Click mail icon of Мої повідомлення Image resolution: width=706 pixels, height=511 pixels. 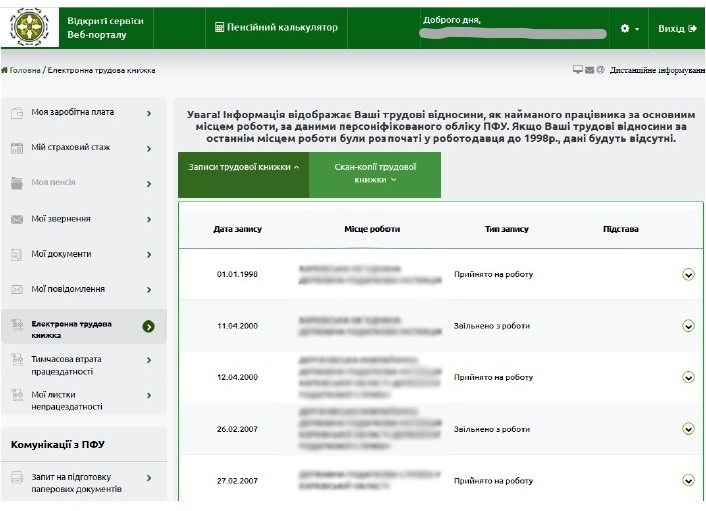17,289
